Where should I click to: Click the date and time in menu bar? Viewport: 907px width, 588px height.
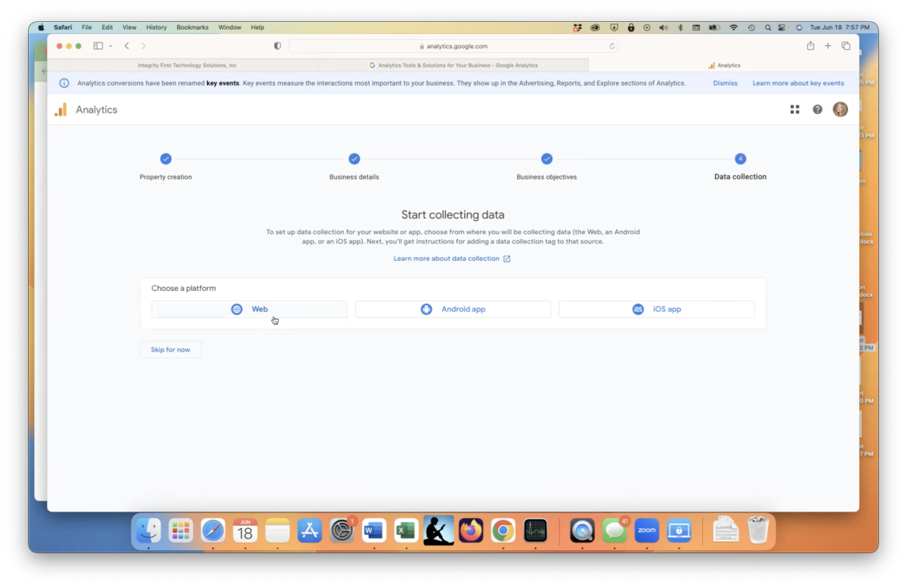coord(841,27)
